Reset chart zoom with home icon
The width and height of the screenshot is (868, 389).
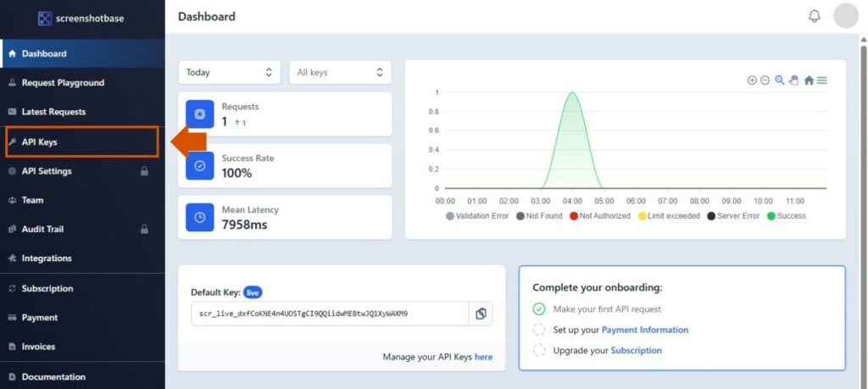coord(809,81)
